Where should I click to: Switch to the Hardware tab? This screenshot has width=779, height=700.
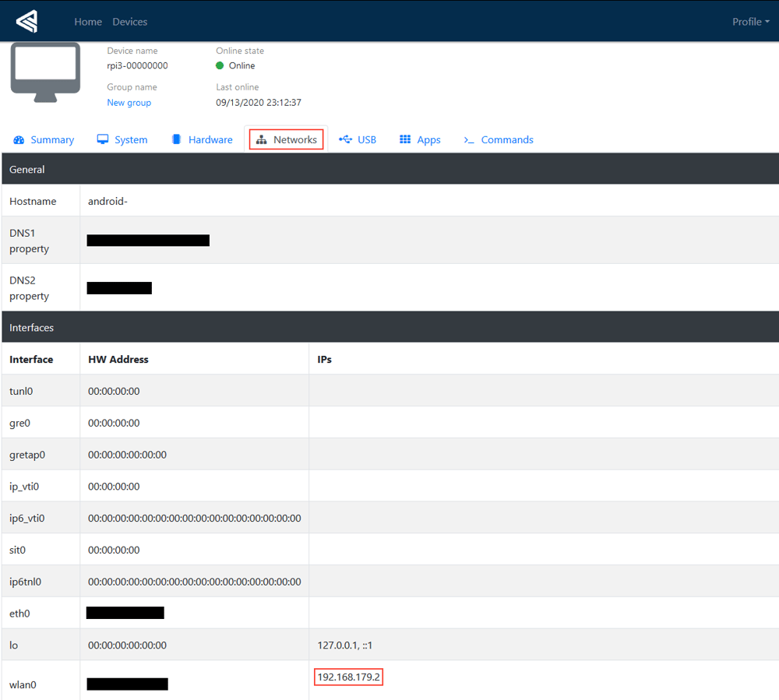click(210, 140)
